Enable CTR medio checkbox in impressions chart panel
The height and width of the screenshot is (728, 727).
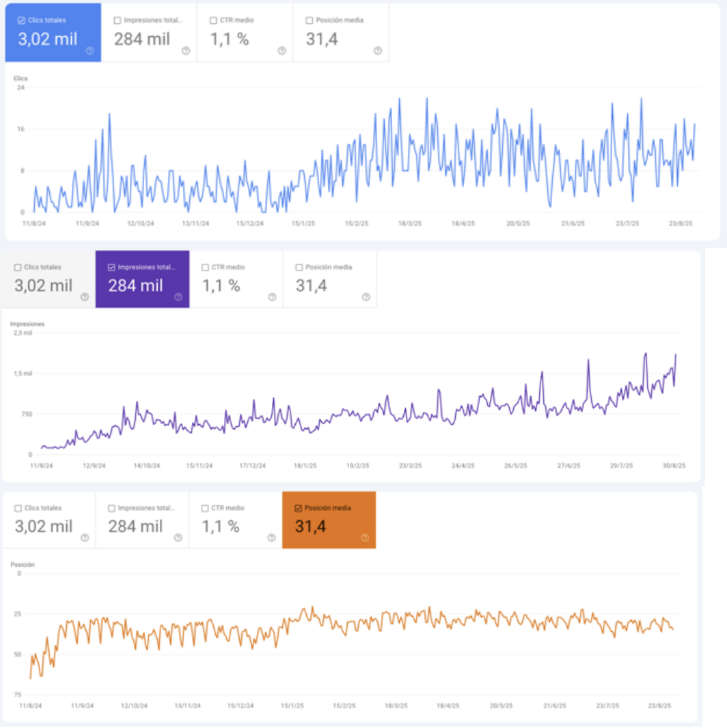(205, 268)
